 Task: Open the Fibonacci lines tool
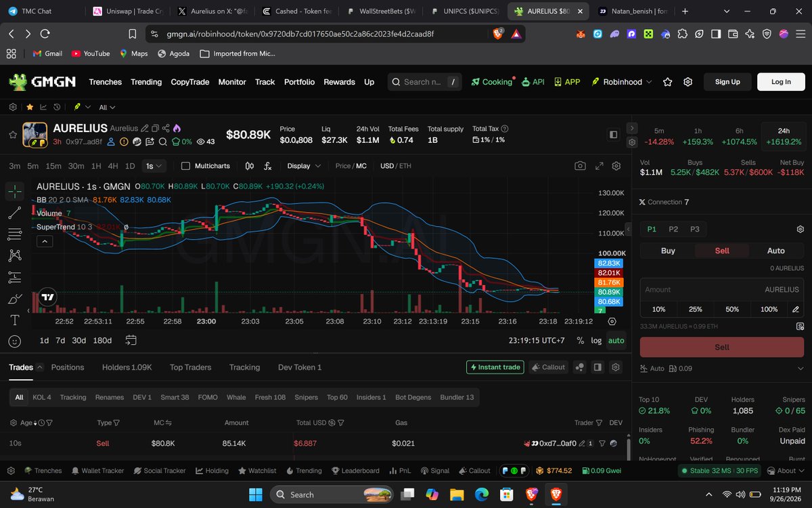pos(14,234)
